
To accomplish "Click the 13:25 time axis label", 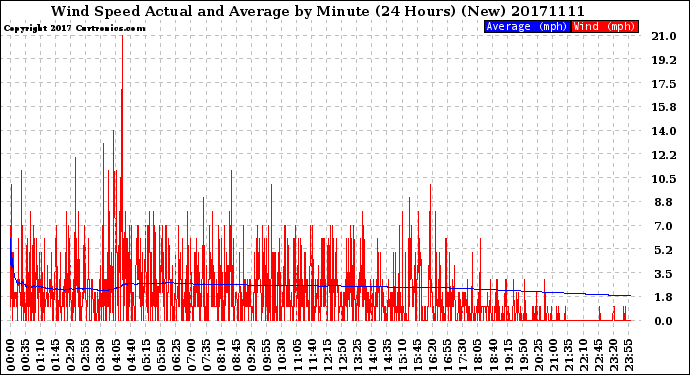I will point(357,355).
